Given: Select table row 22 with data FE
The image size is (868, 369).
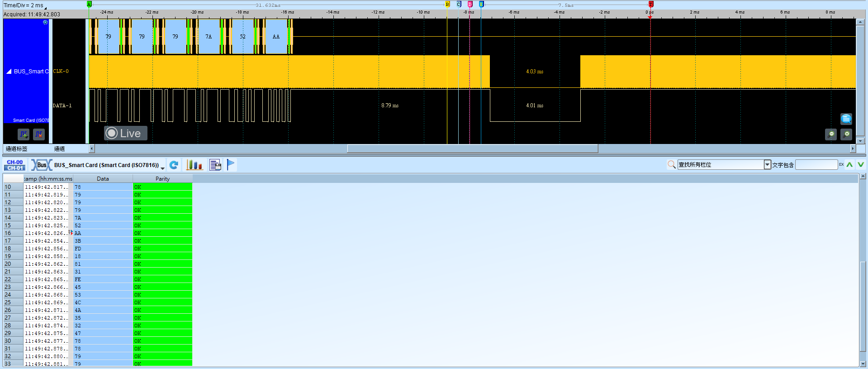Looking at the screenshot, I should 98,279.
